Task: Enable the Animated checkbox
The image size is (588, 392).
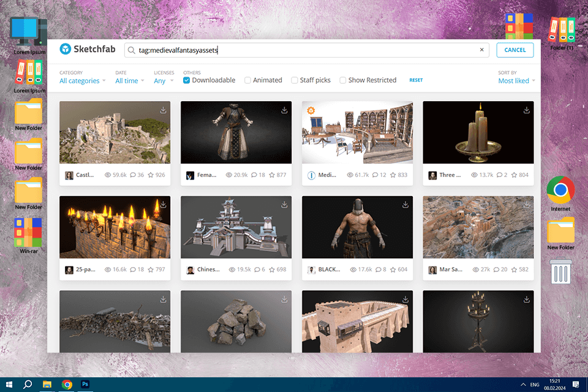Action: tap(247, 80)
